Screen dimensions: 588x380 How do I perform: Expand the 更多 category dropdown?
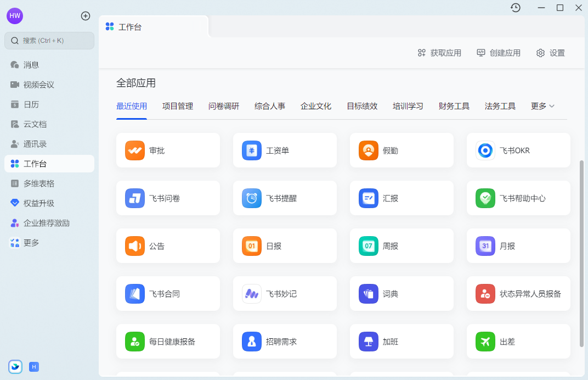[x=541, y=106]
